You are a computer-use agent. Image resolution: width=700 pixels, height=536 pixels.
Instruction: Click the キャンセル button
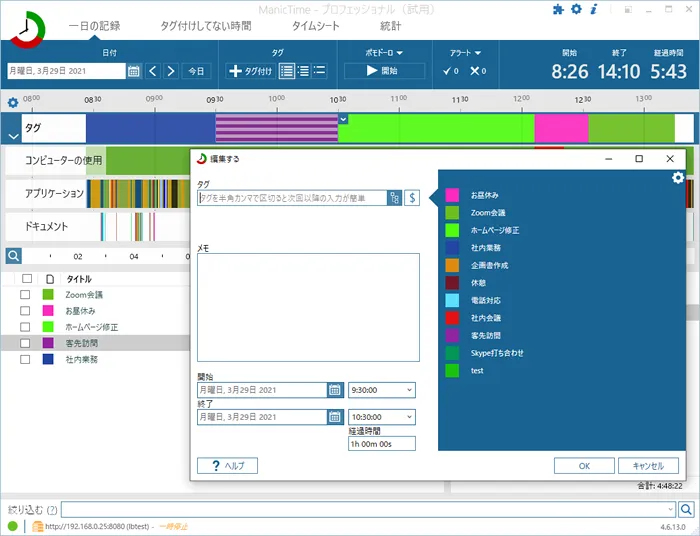click(x=648, y=465)
